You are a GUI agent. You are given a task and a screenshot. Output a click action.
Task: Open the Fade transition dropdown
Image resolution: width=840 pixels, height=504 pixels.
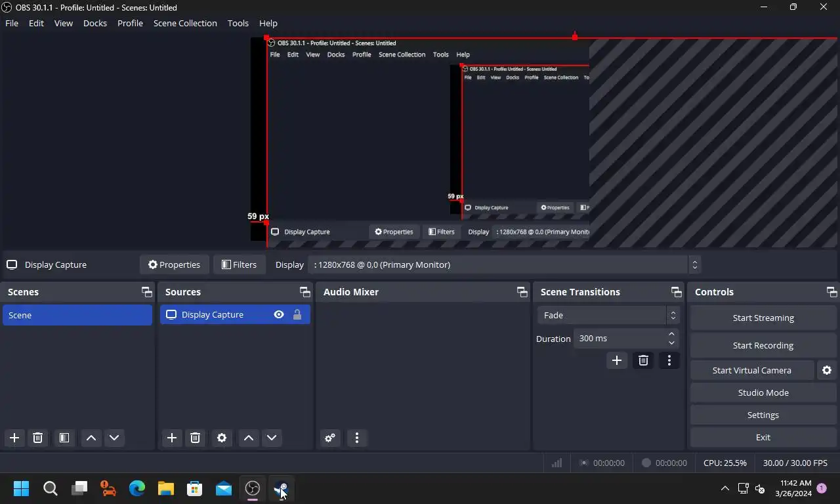608,315
